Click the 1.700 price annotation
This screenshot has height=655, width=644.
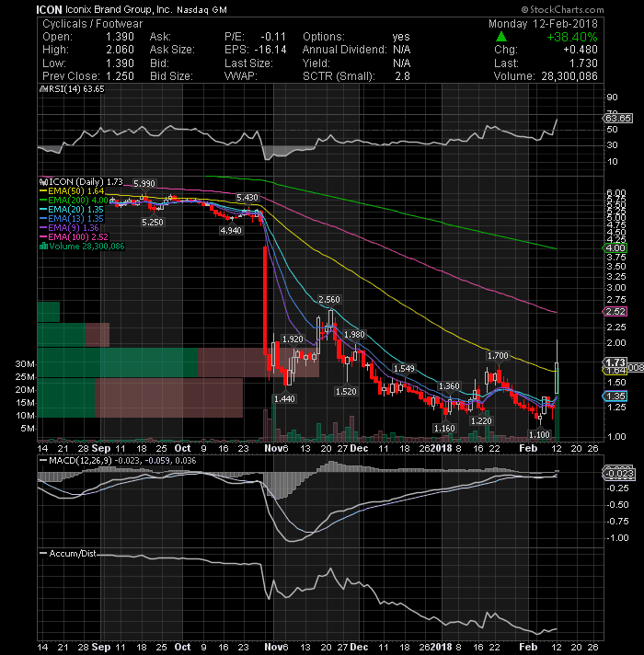pos(498,355)
